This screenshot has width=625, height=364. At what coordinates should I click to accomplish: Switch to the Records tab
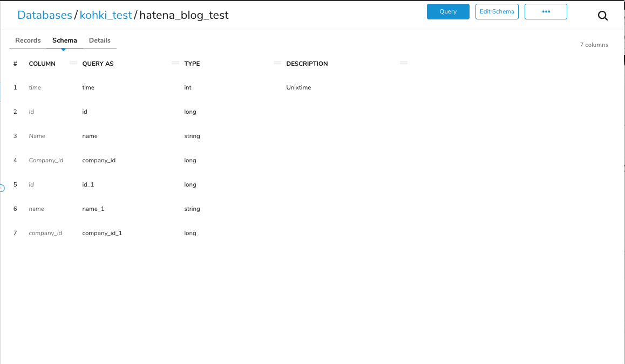click(28, 40)
